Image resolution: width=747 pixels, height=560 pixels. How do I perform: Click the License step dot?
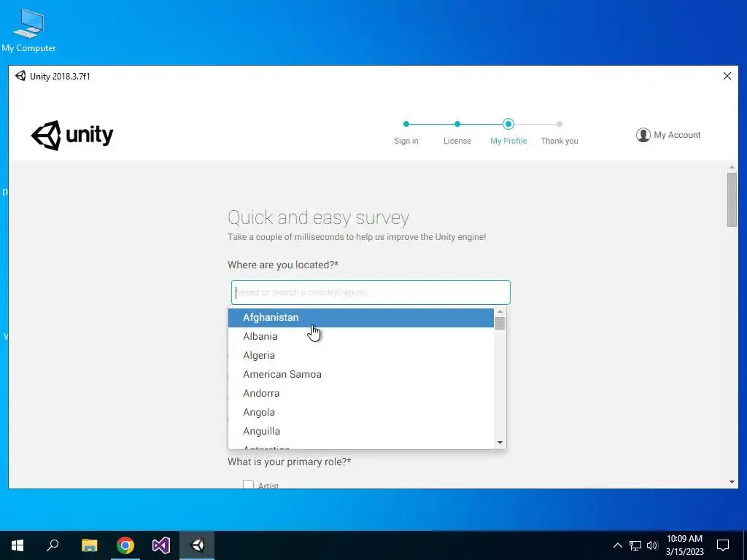(457, 124)
